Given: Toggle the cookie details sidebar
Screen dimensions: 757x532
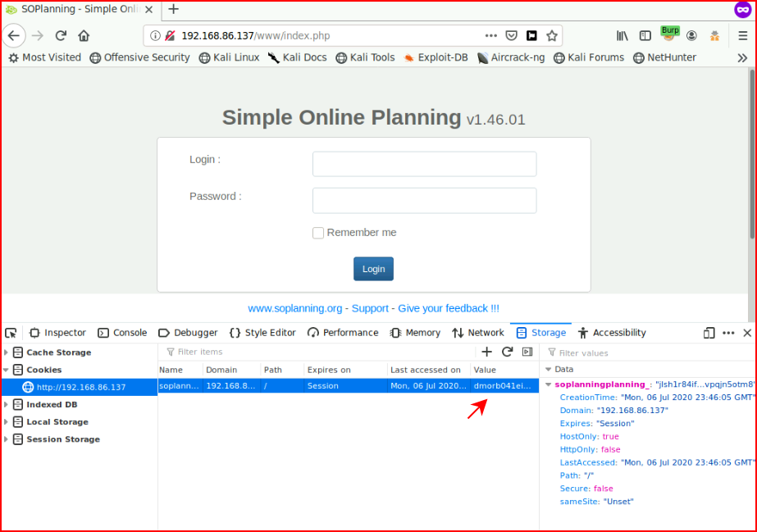Looking at the screenshot, I should (527, 352).
